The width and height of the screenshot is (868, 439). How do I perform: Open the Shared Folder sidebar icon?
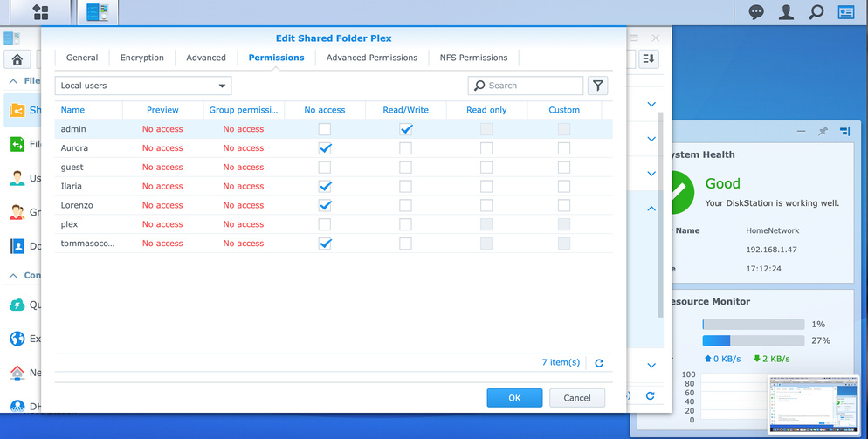tap(17, 110)
